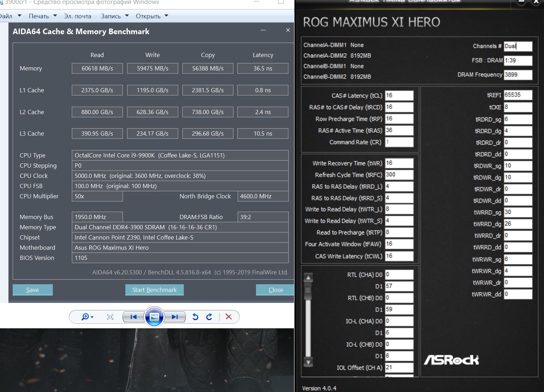Click the DRAM Frequency field 3899
The height and width of the screenshot is (392, 544).
tap(518, 75)
